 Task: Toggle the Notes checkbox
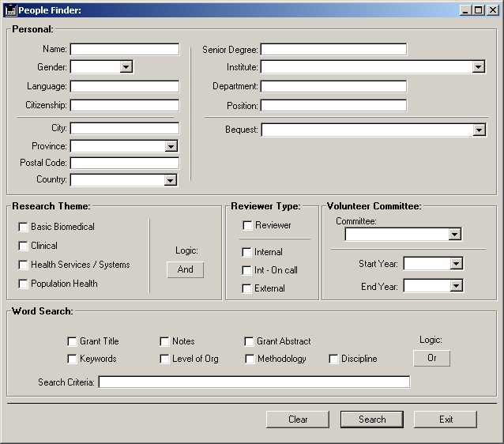coord(164,341)
